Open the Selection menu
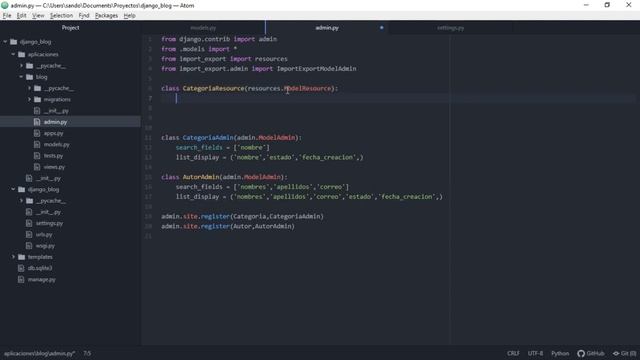 [61, 16]
